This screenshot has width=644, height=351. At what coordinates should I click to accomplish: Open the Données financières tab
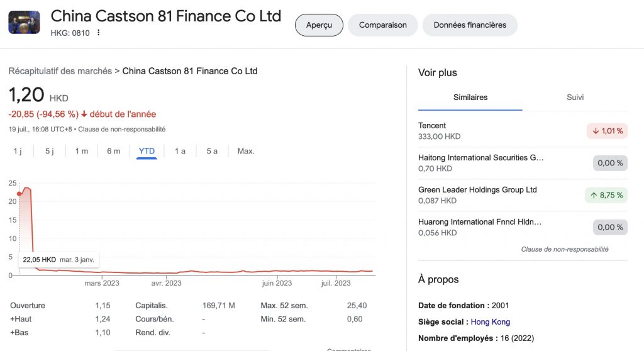tap(470, 25)
